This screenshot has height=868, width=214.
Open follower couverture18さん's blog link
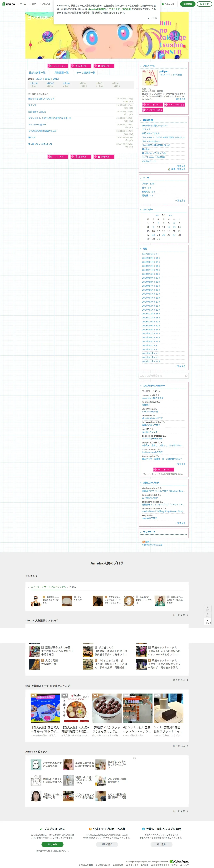coord(152,398)
